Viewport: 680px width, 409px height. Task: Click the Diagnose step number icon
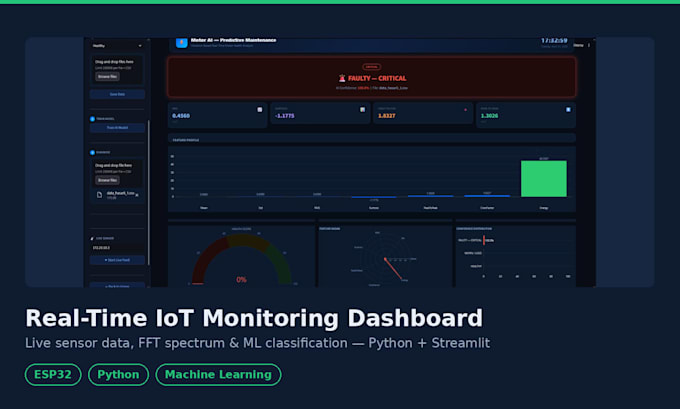coord(92,153)
